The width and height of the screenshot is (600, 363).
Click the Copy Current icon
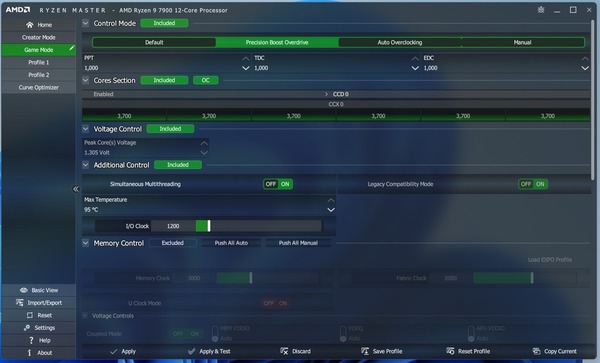(536, 351)
